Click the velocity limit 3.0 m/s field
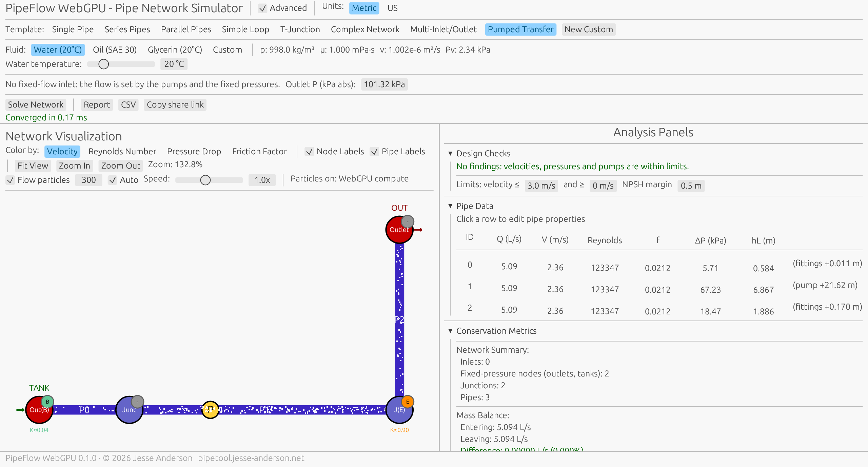This screenshot has height=467, width=868. [541, 186]
